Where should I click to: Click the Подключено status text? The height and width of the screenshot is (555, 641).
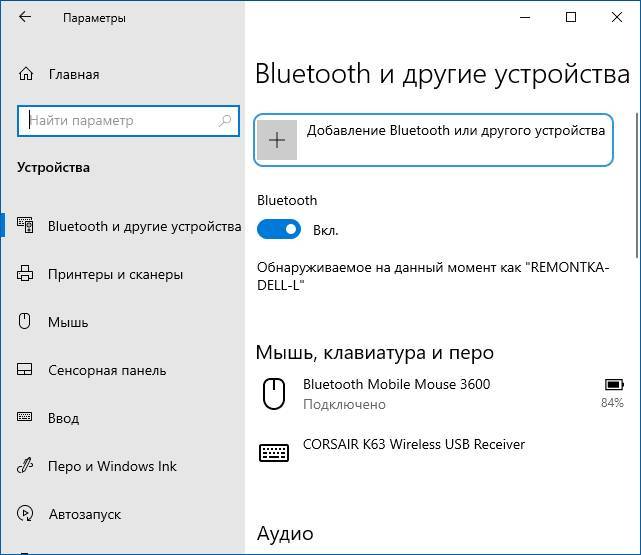344,404
